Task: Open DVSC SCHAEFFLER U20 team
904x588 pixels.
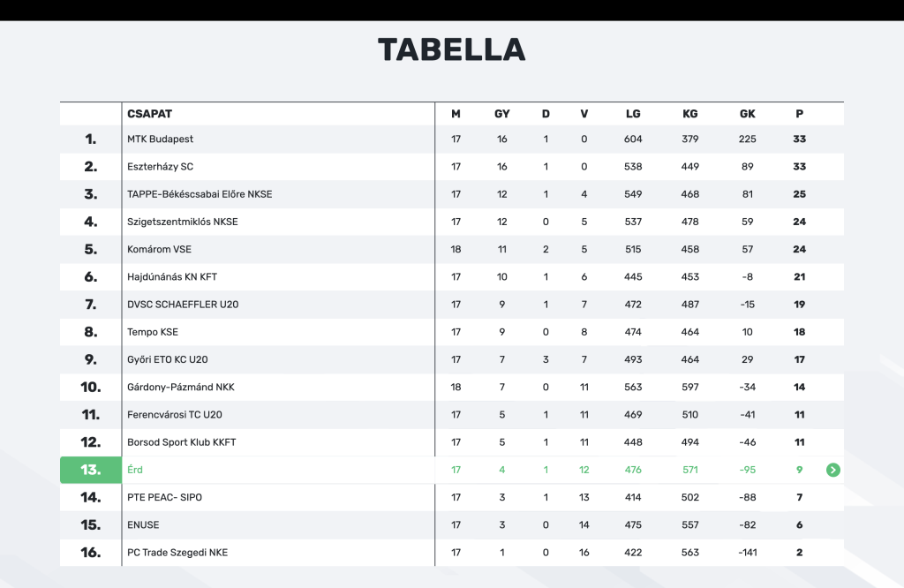Action: pos(183,305)
